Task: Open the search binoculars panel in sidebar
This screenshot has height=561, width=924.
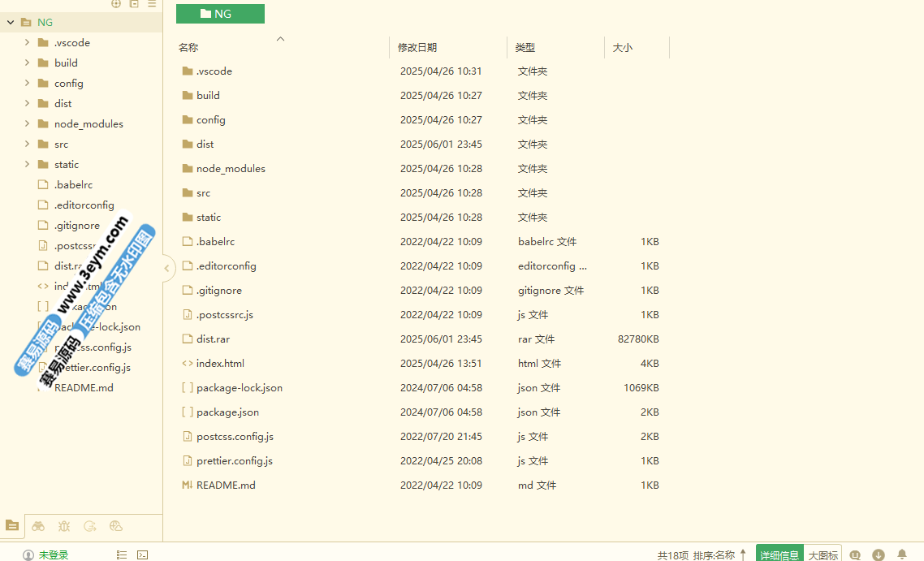Action: tap(38, 526)
